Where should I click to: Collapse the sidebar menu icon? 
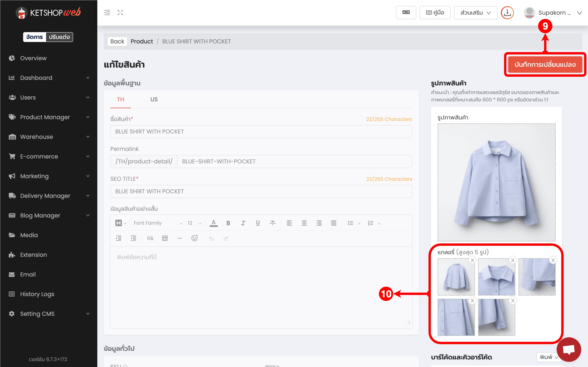(x=107, y=13)
